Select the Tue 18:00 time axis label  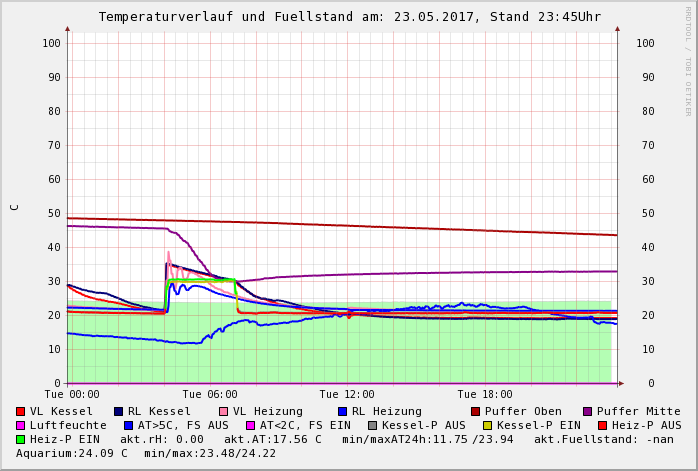(x=484, y=395)
